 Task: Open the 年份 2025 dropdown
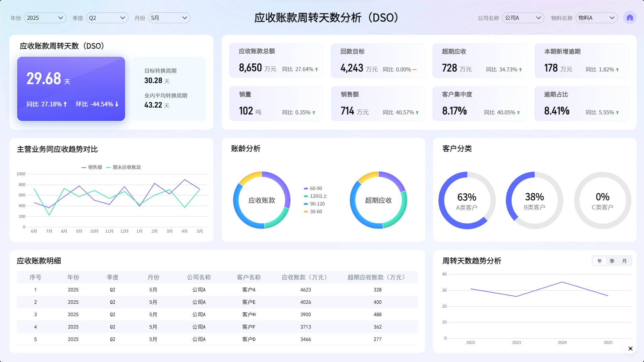pyautogui.click(x=45, y=18)
